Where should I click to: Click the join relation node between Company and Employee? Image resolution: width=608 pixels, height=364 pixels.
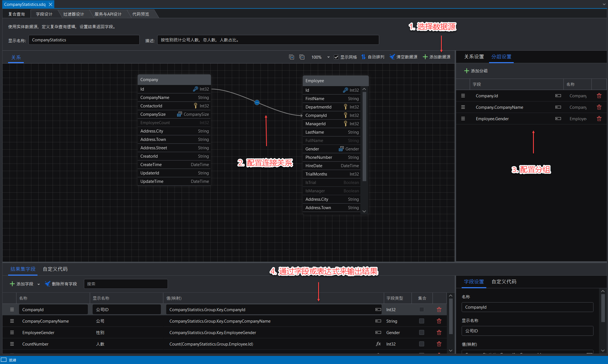257,103
